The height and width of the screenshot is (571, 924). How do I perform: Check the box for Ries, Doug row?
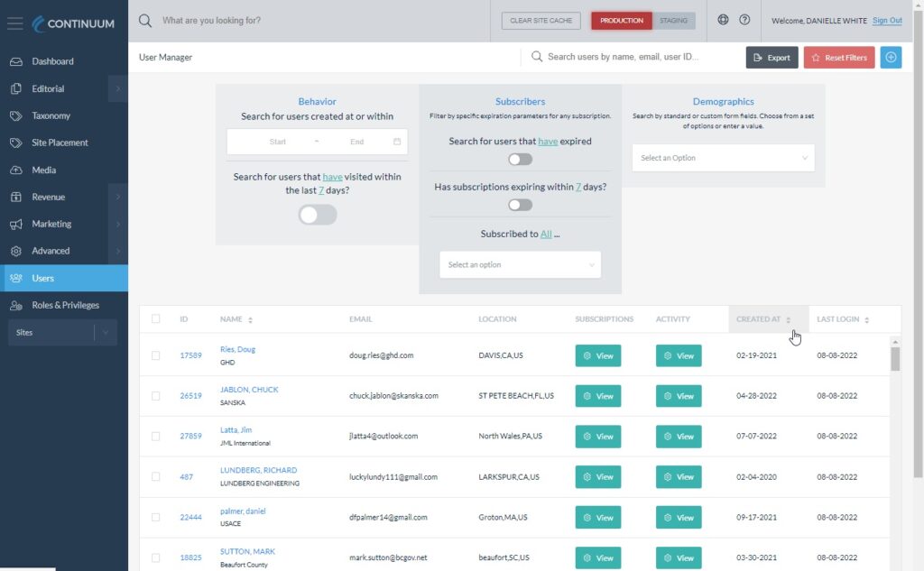(156, 355)
